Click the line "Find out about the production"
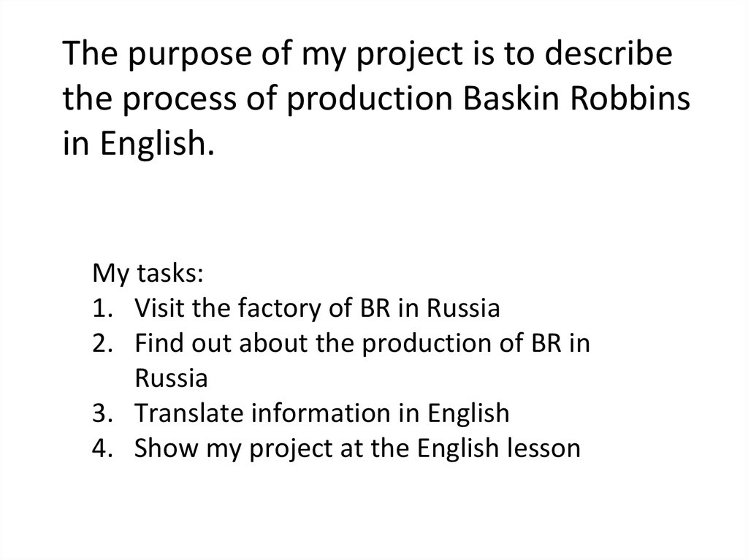Image resolution: width=748 pixels, height=560 pixels. click(362, 344)
